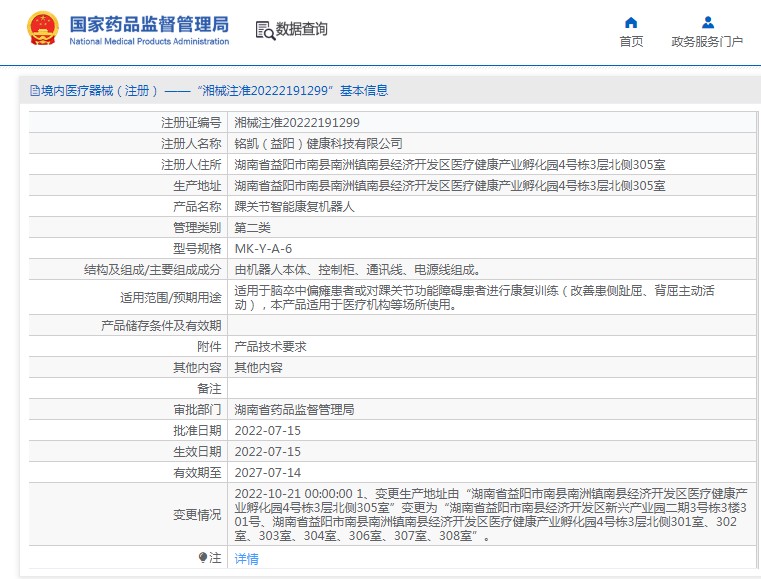Open the 政务服务门户 portal
The image size is (761, 579).
[707, 41]
